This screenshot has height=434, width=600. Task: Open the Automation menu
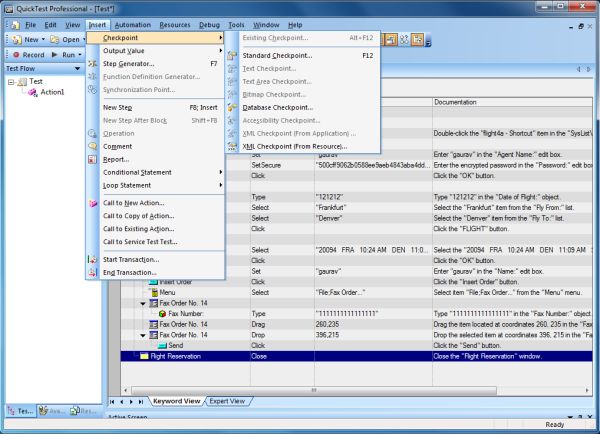click(x=133, y=25)
